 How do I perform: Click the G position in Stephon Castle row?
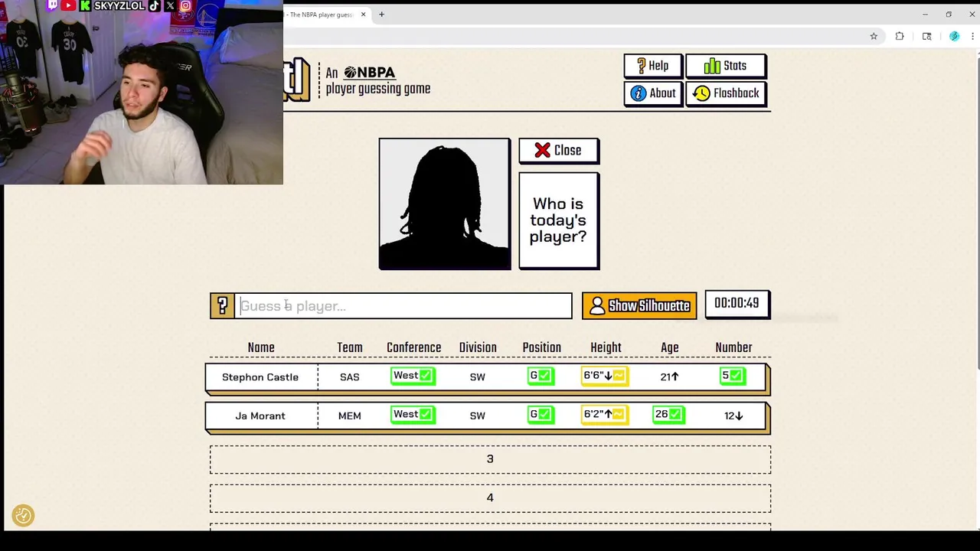click(541, 376)
